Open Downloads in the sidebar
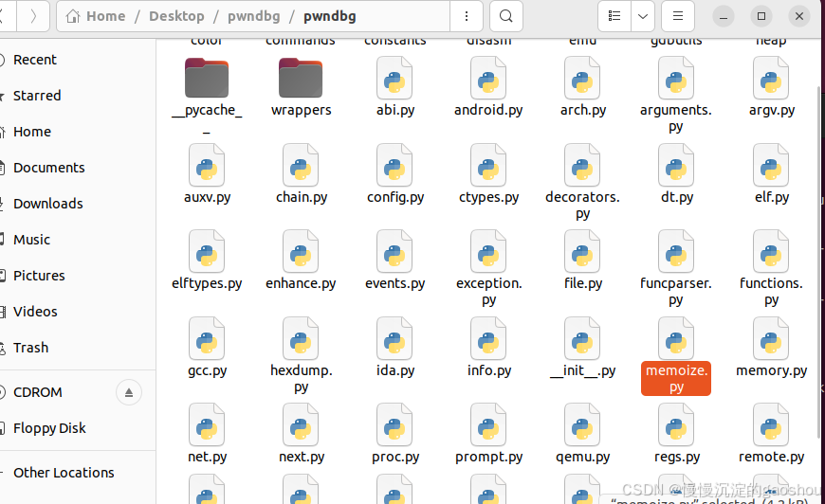 point(78,204)
